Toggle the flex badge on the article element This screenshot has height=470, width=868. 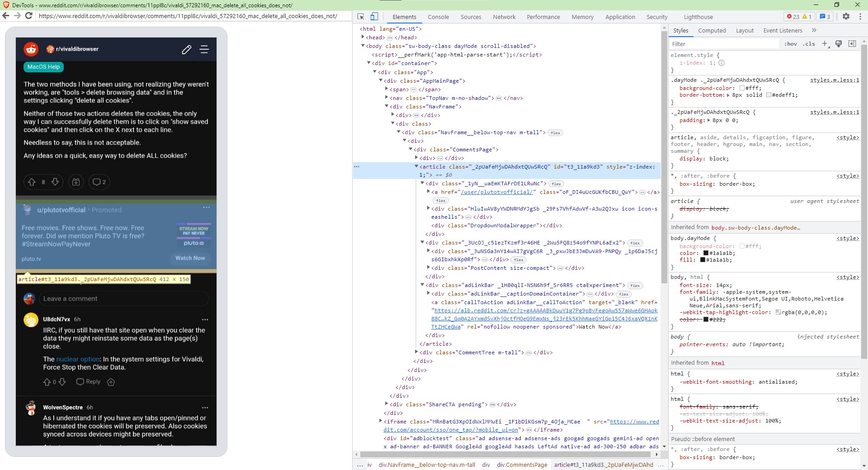point(557,184)
